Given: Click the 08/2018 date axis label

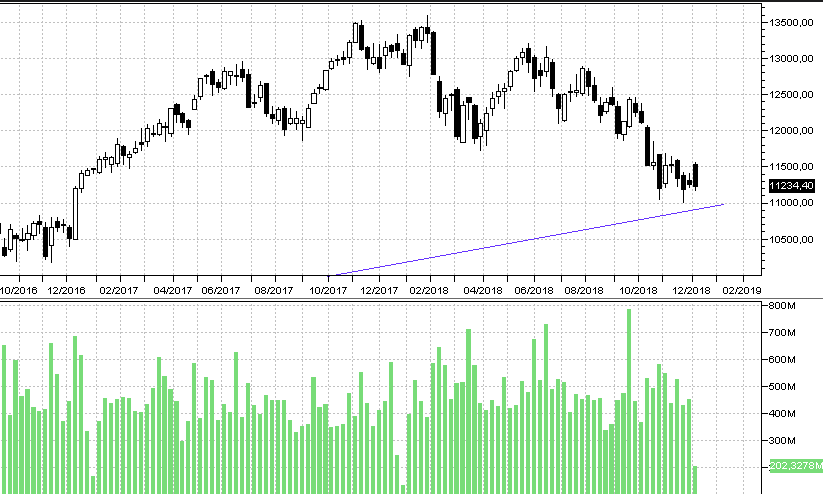Looking at the screenshot, I should point(584,290).
